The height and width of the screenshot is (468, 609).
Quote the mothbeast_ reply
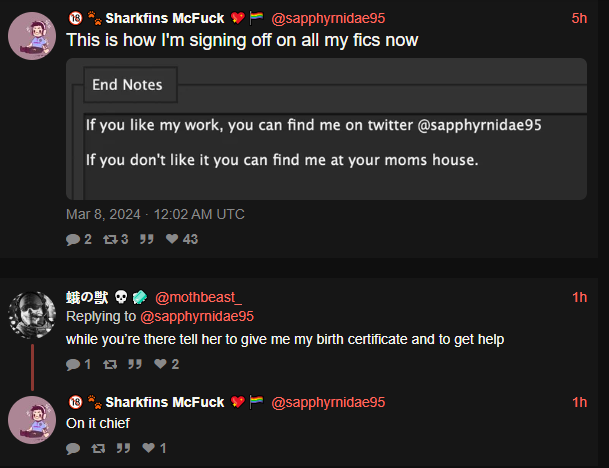click(x=135, y=364)
